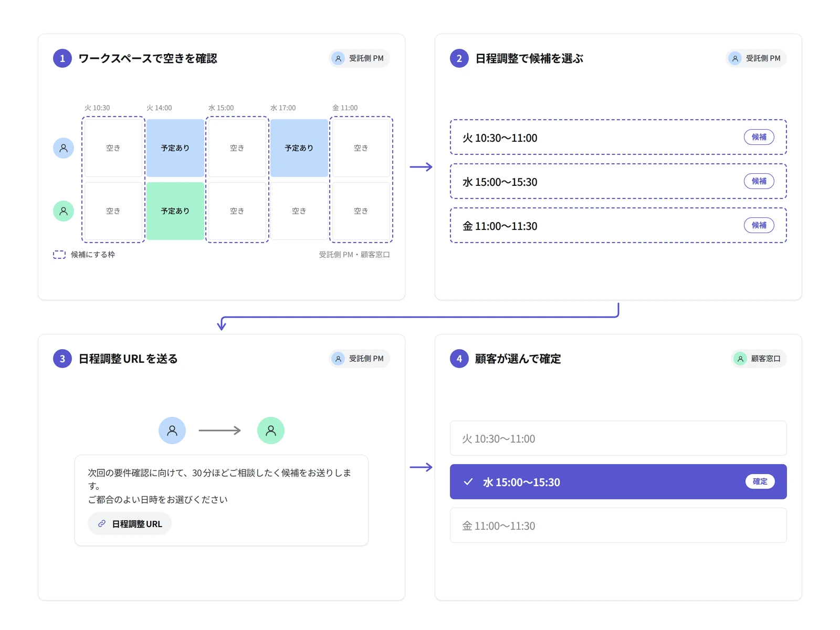Click the 候補 badge on 金 11:00〜11:30
The image size is (840, 630).
pos(759,225)
